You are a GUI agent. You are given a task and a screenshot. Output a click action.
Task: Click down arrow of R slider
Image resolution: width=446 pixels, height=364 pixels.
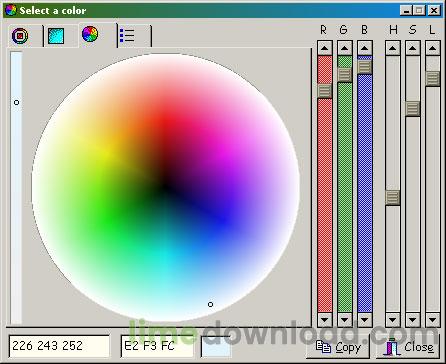click(325, 320)
